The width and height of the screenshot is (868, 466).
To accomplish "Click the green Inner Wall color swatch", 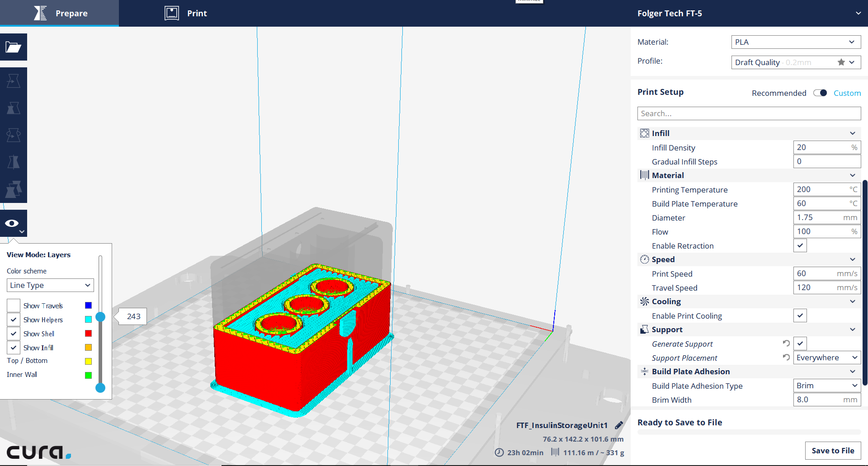I will [x=88, y=375].
